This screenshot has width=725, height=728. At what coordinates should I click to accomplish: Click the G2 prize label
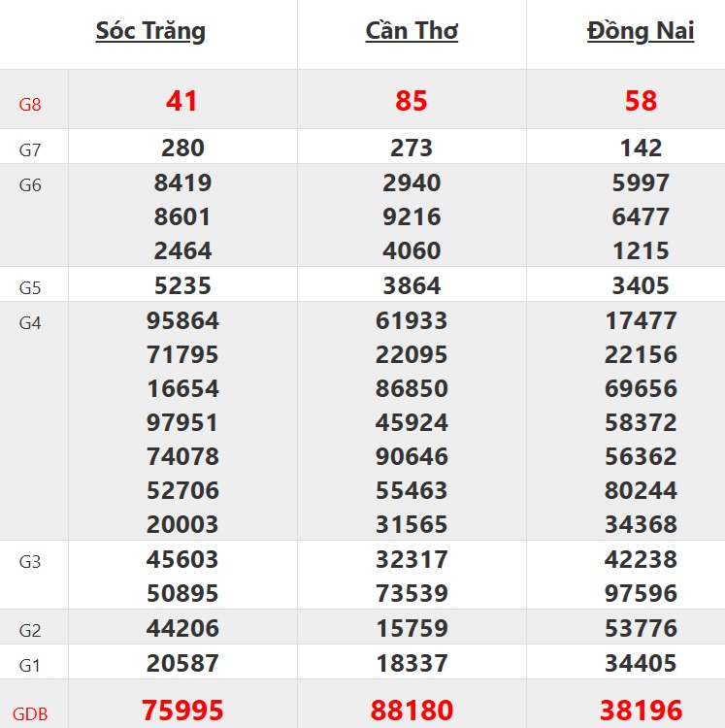30,632
